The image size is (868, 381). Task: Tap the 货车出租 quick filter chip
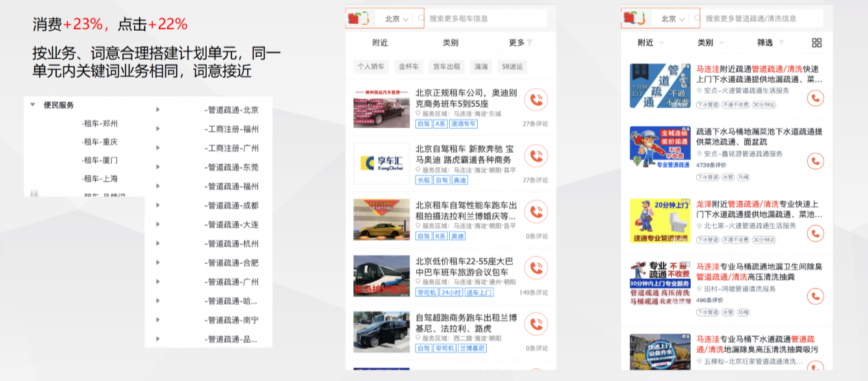pyautogui.click(x=446, y=66)
